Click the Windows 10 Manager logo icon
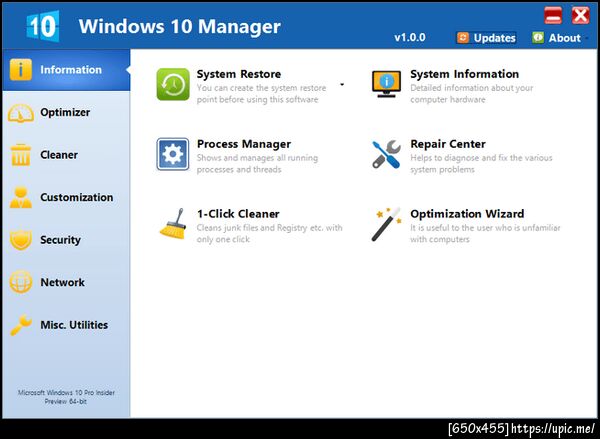 43,26
